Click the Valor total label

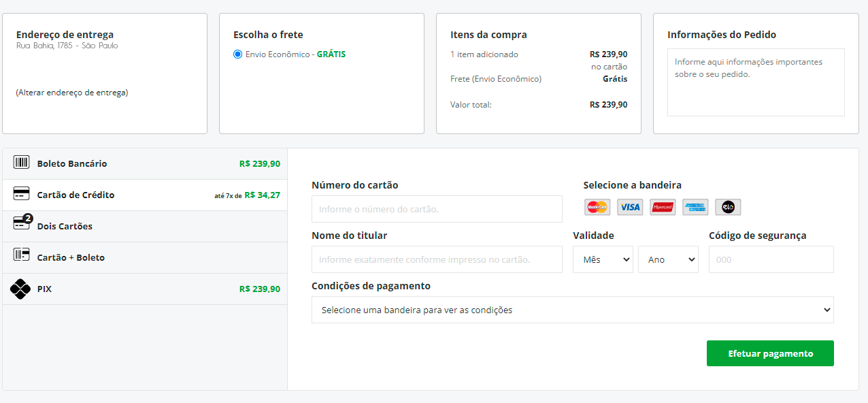pyautogui.click(x=471, y=105)
